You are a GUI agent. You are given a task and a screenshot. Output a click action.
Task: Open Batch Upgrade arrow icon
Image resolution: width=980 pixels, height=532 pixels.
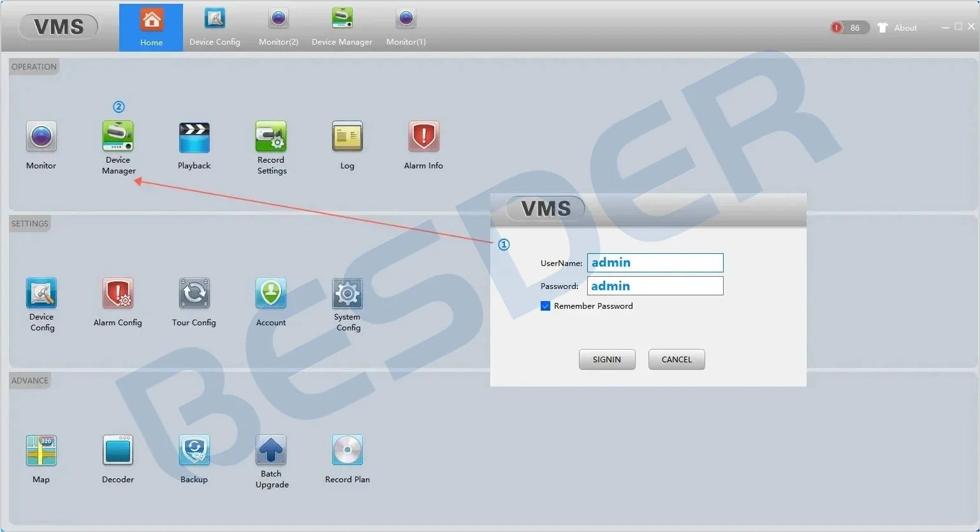[x=271, y=450]
